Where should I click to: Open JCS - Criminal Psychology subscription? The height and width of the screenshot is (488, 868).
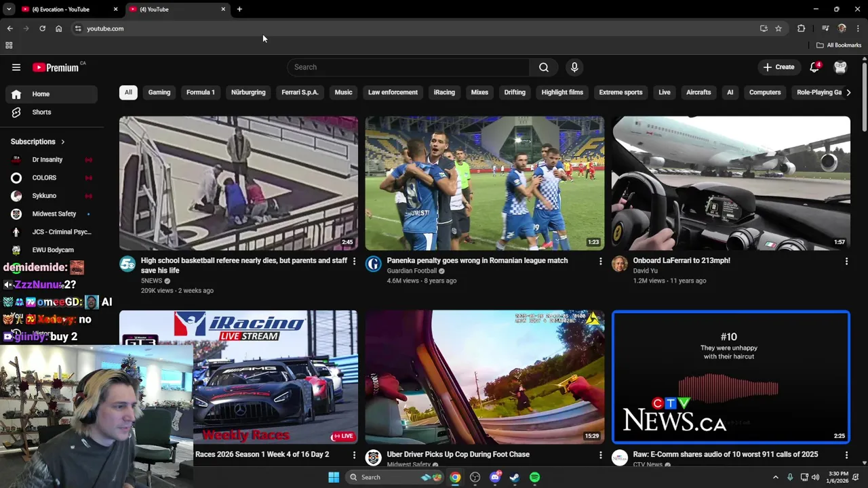point(61,232)
